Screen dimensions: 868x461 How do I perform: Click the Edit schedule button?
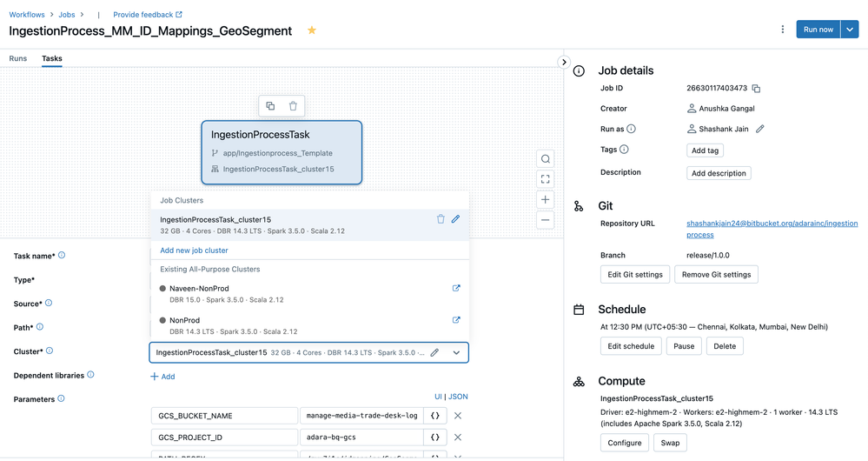pos(631,346)
